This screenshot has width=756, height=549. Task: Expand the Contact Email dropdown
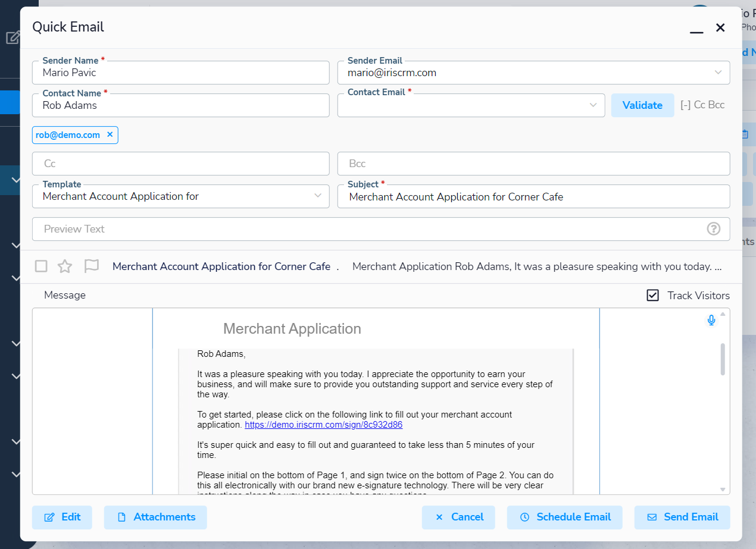[593, 105]
